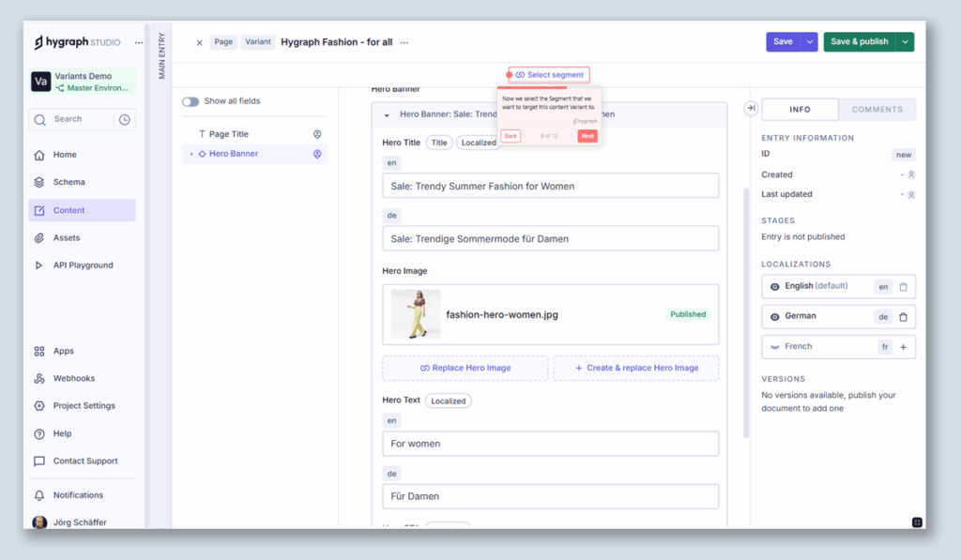Image resolution: width=961 pixels, height=560 pixels.
Task: Click the English Hero Title input field
Action: (550, 186)
